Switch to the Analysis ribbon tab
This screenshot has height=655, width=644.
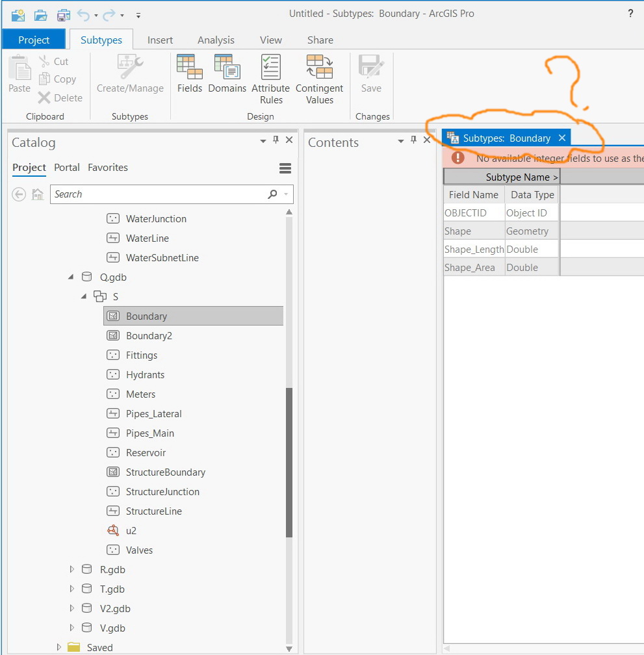[x=216, y=40]
